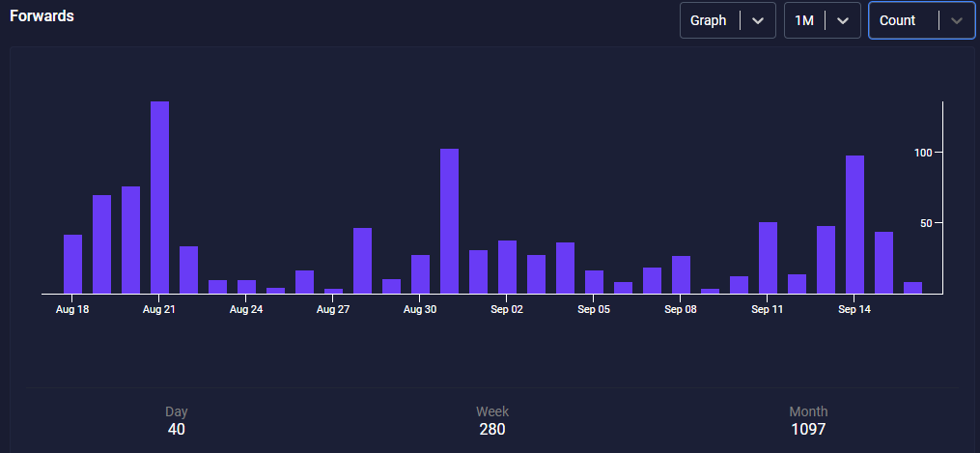Select the bar for Sep 15
980x453 pixels.
883,263
